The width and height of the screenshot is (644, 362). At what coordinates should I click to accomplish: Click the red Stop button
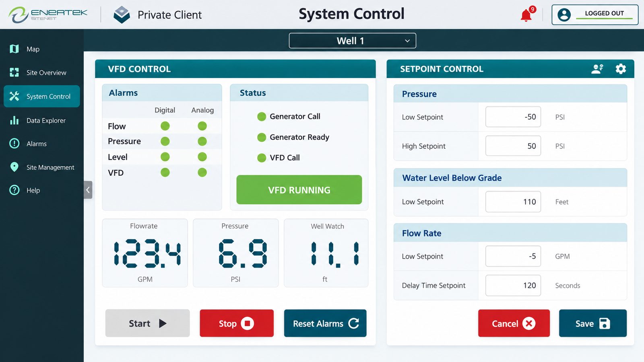[237, 323]
